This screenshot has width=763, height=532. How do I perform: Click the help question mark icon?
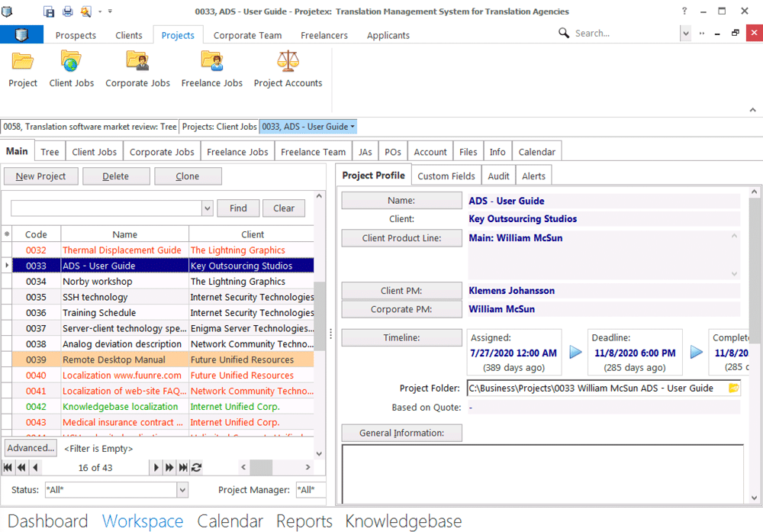coord(684,11)
